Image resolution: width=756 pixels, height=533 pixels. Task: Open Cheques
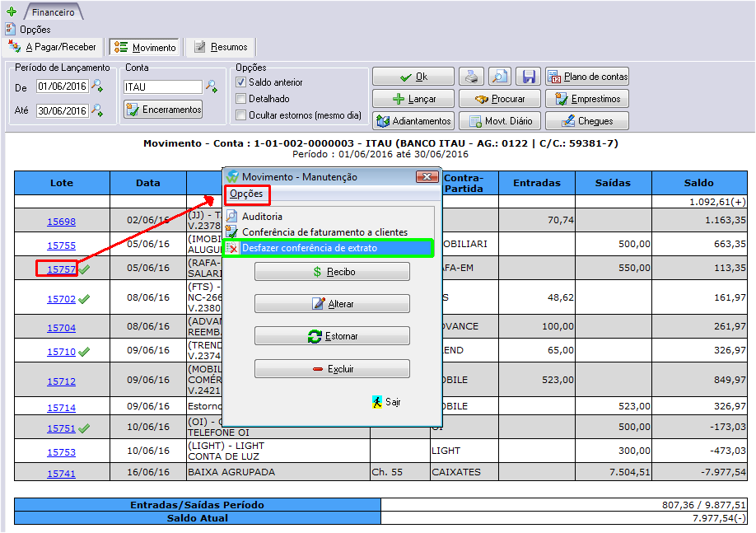(587, 121)
